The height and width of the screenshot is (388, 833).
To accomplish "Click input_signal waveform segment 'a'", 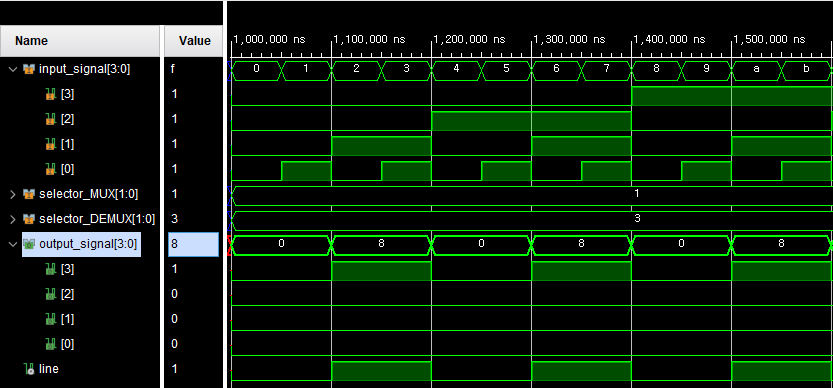I will coord(756,71).
